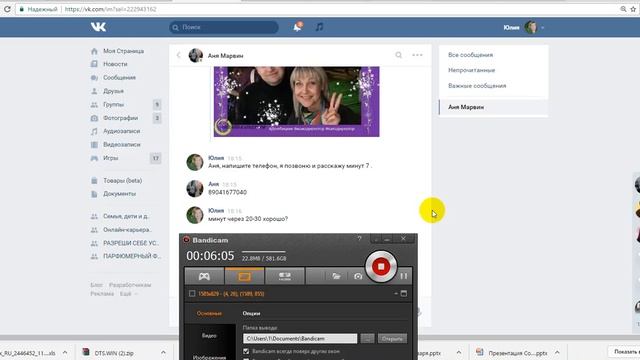
Task: Open ПАРФЮМЕРНЫЙ Ф.. group
Action: 132,256
